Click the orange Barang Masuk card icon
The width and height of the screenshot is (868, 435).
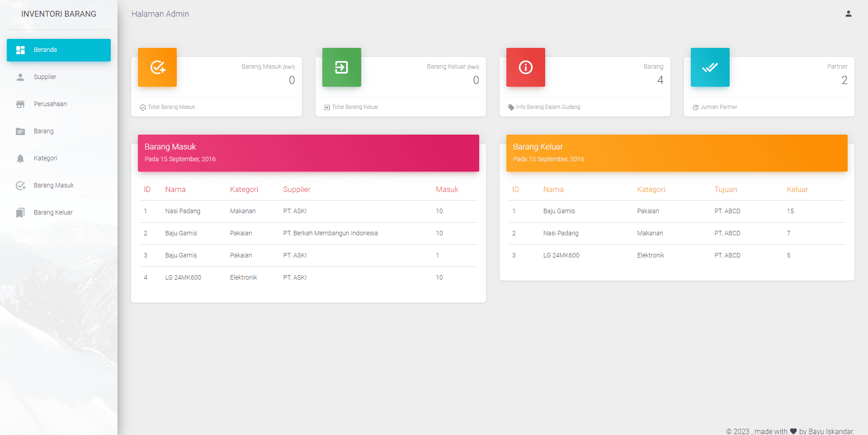tap(157, 67)
